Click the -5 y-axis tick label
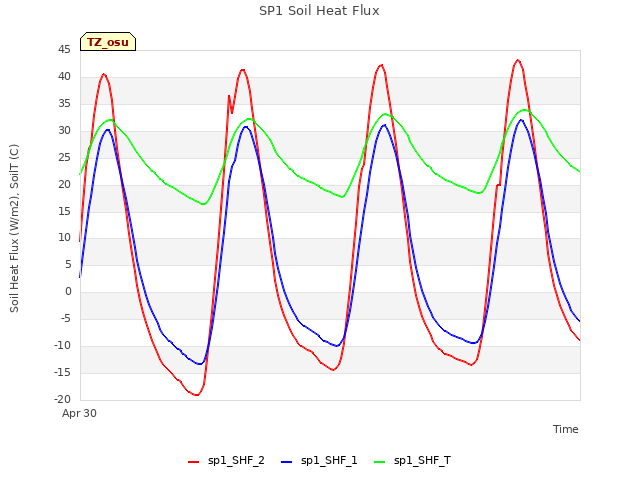The image size is (640, 480). tap(66, 319)
